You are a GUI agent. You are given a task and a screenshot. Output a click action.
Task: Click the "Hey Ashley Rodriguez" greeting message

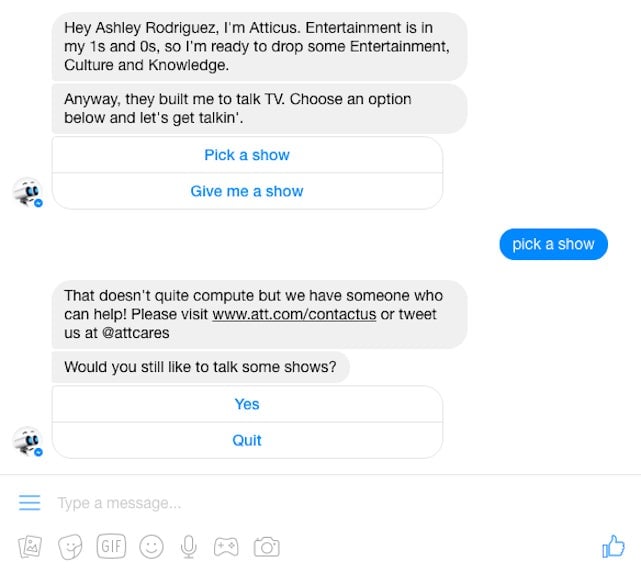pyautogui.click(x=260, y=46)
